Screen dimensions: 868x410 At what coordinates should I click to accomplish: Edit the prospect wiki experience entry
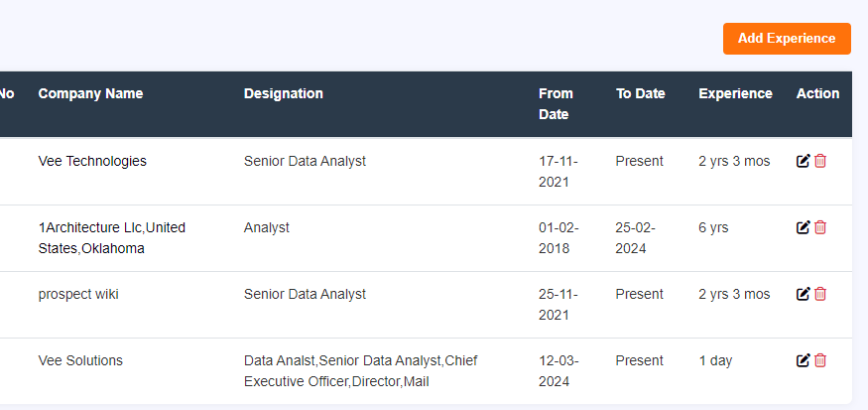pyautogui.click(x=803, y=294)
